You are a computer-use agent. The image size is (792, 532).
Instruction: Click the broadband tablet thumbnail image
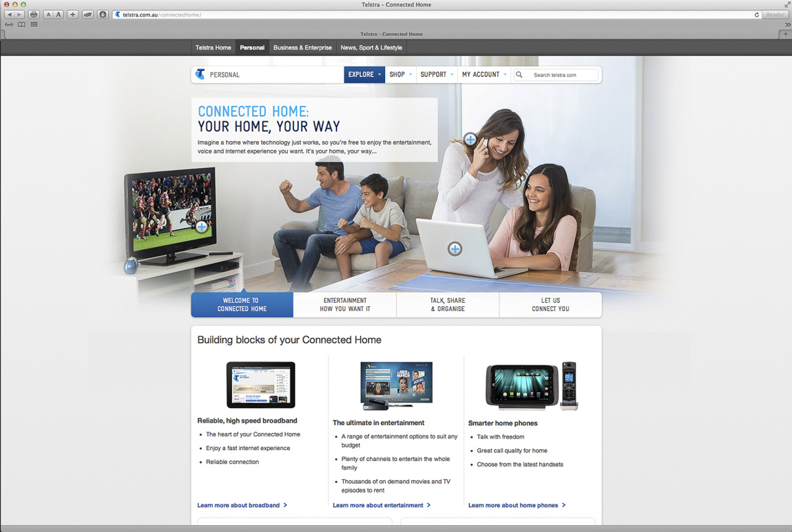point(260,385)
